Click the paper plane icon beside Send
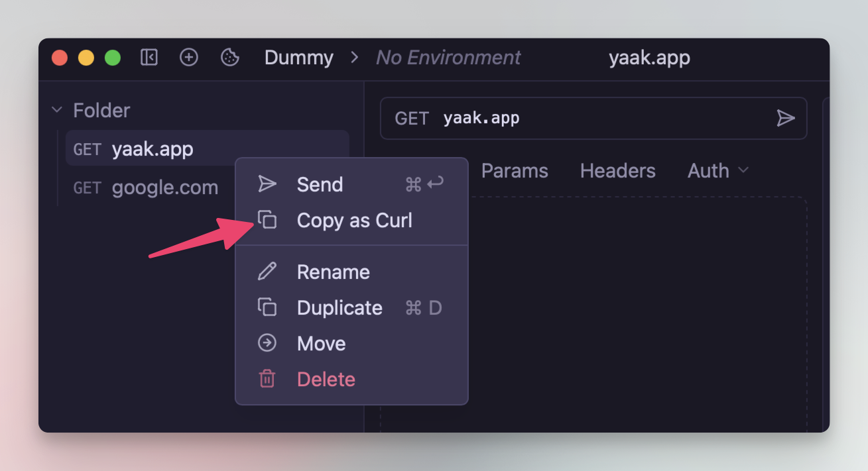This screenshot has width=868, height=471. pyautogui.click(x=267, y=184)
